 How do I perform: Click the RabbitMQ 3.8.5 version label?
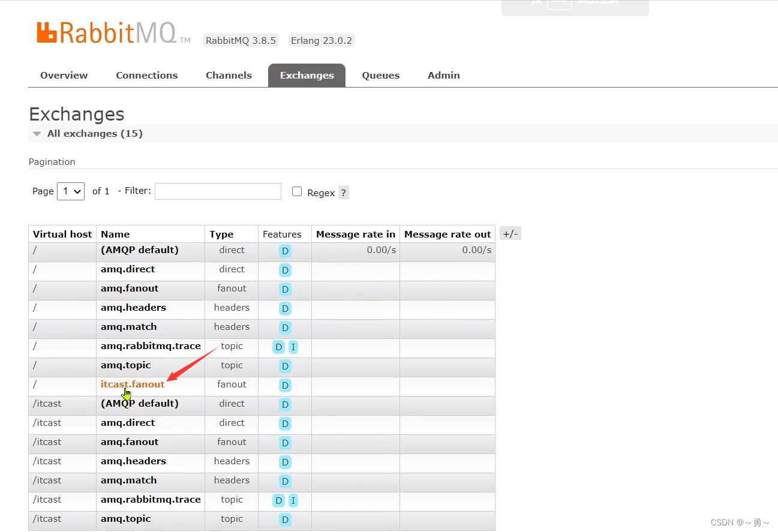point(241,40)
